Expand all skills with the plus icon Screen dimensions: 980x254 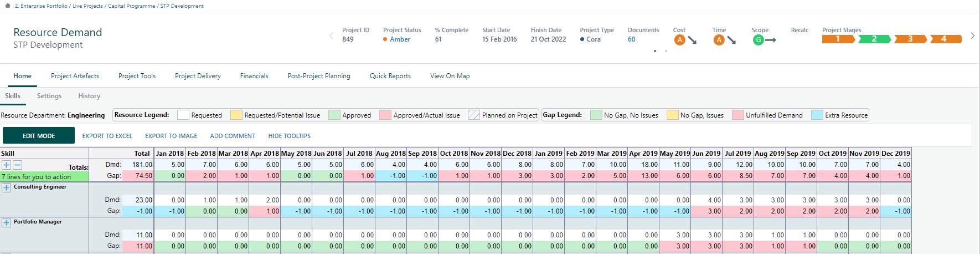coord(6,165)
